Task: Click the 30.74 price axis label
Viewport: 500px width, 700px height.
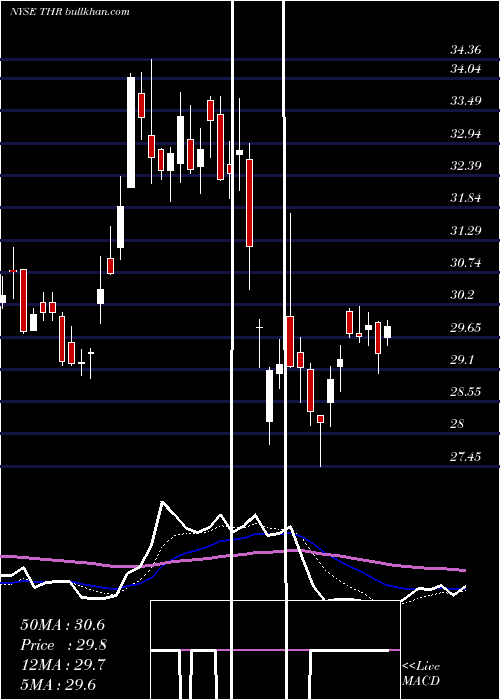Action: (466, 262)
